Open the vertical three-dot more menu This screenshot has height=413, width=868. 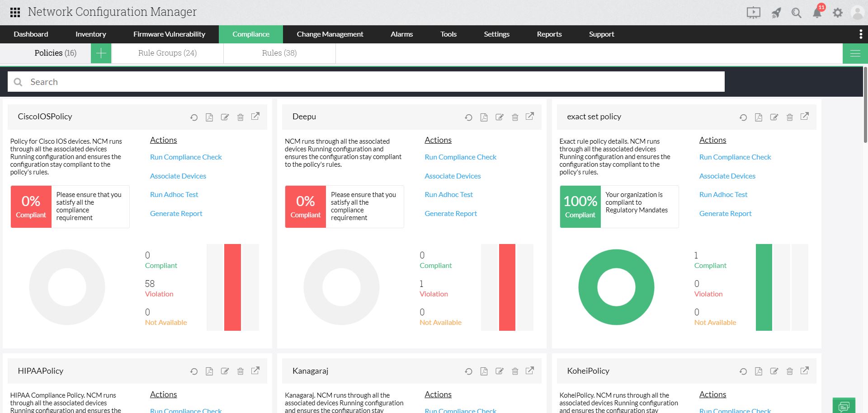coord(860,34)
